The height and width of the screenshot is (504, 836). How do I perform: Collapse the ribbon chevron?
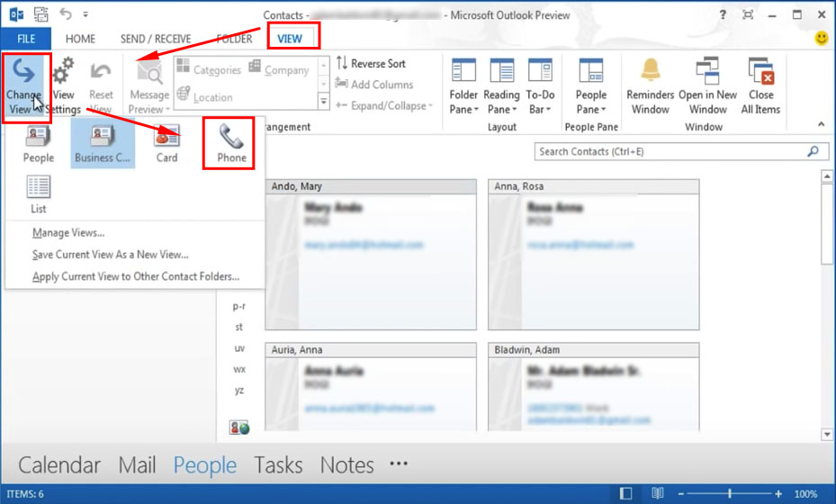click(821, 124)
